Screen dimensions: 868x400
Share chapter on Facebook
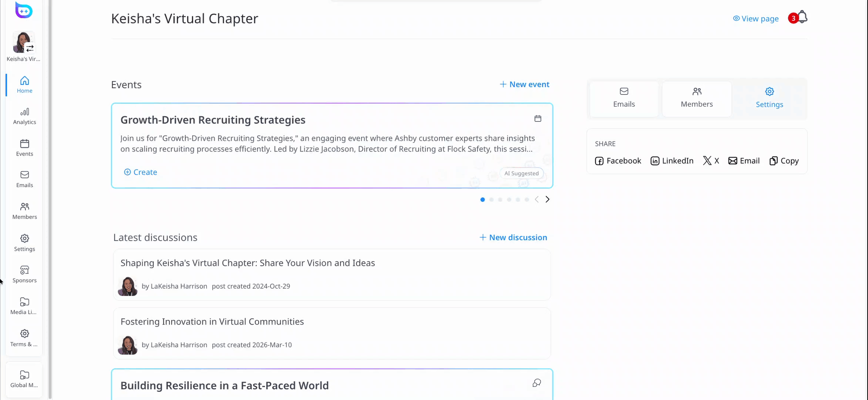click(x=618, y=161)
